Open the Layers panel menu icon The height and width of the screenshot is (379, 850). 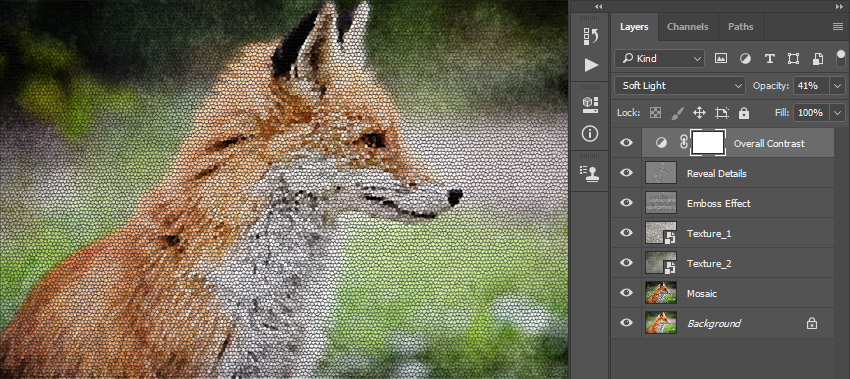[x=838, y=27]
